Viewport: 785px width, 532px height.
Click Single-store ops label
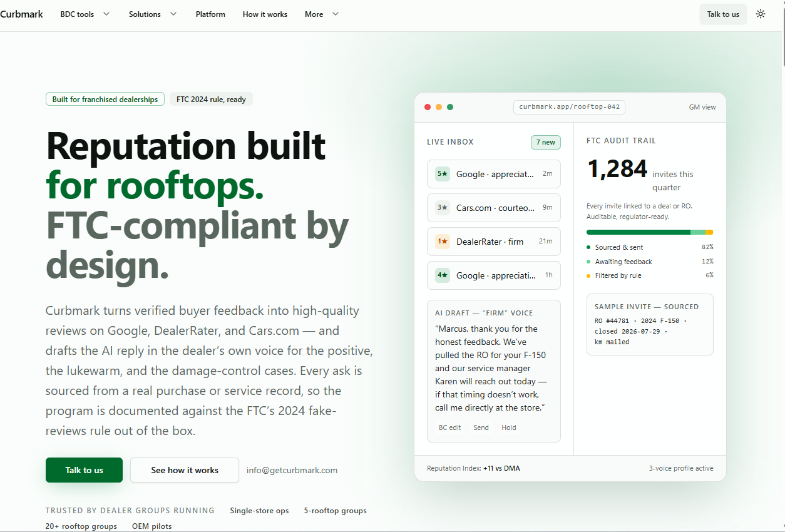click(x=259, y=511)
